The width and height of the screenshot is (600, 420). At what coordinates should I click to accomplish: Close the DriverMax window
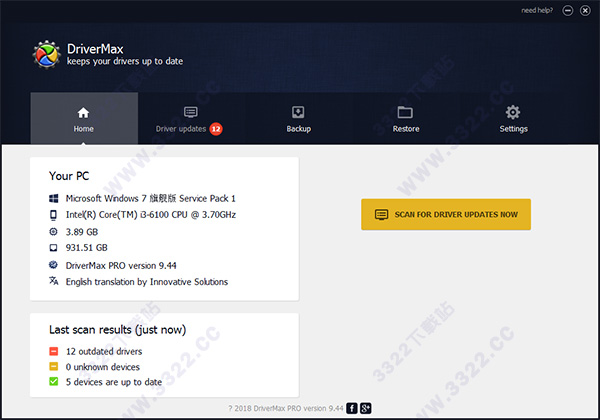point(585,11)
